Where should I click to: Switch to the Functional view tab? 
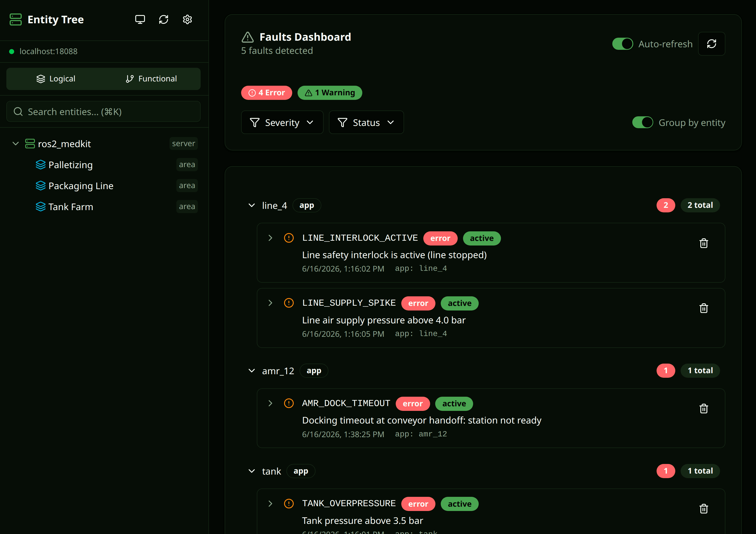[x=151, y=79]
